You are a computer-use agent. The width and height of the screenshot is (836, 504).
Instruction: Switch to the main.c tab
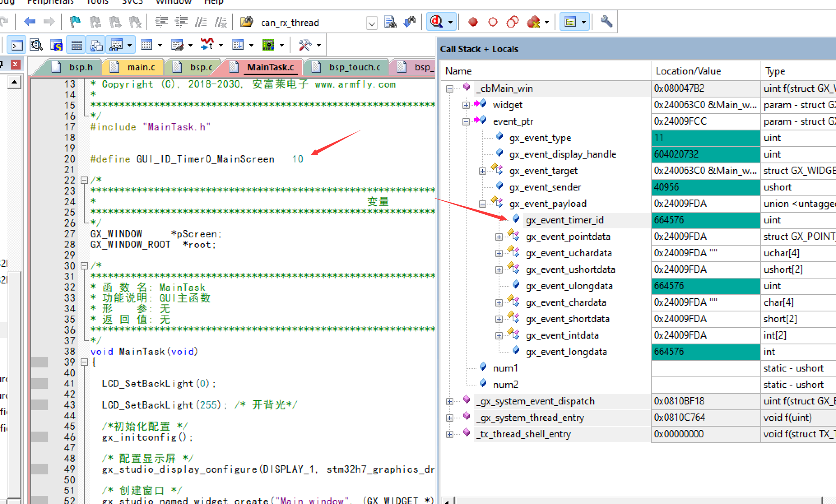133,67
